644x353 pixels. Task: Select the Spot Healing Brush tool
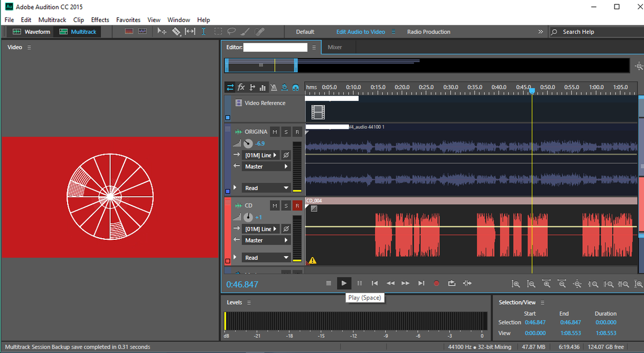(x=260, y=32)
